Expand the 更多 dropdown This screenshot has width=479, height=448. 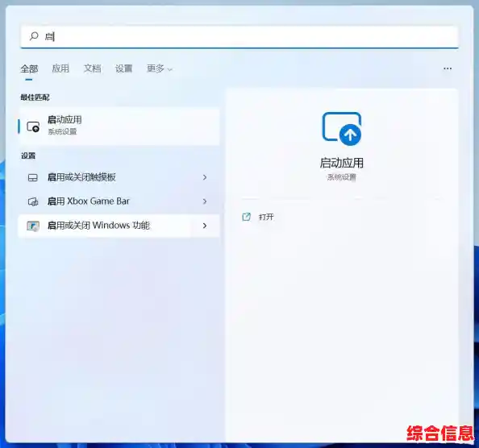pos(160,68)
